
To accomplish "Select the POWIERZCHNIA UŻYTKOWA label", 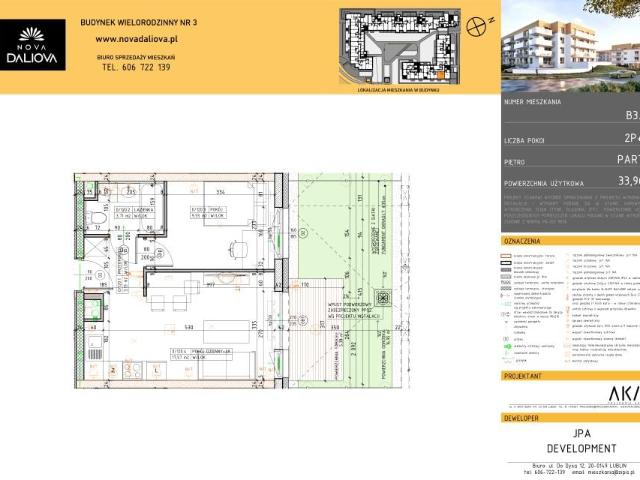I will pos(544,184).
